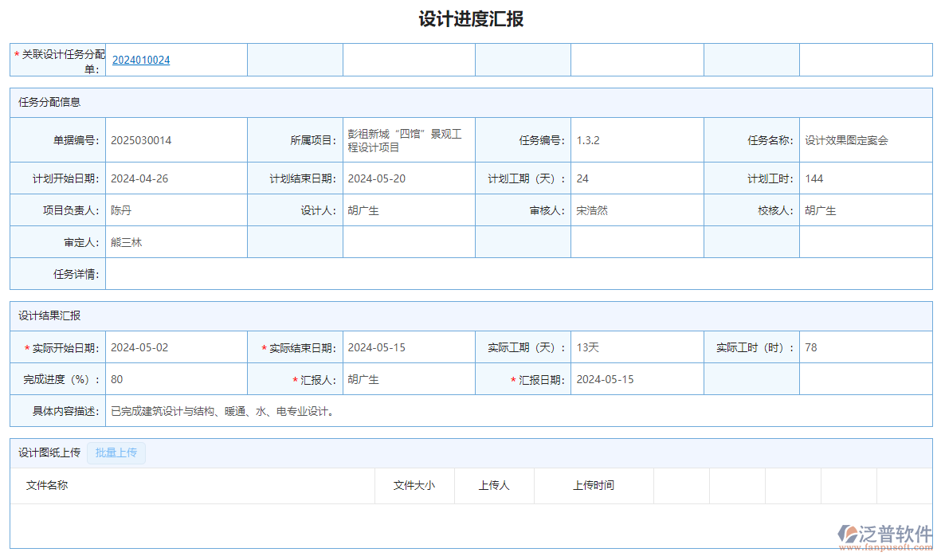Click the 上传时间 column header

(x=594, y=485)
